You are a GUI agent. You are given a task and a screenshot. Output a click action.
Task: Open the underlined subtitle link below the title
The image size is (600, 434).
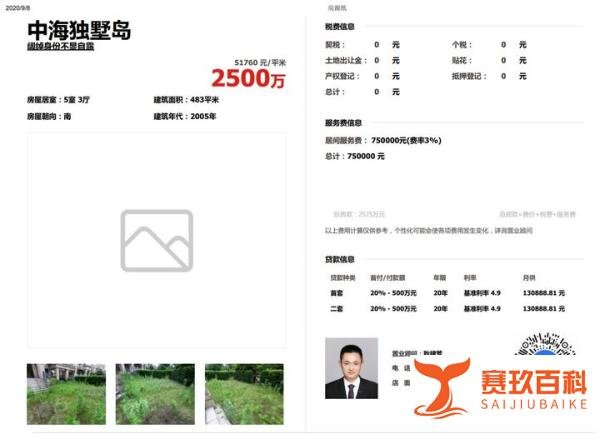coord(60,47)
